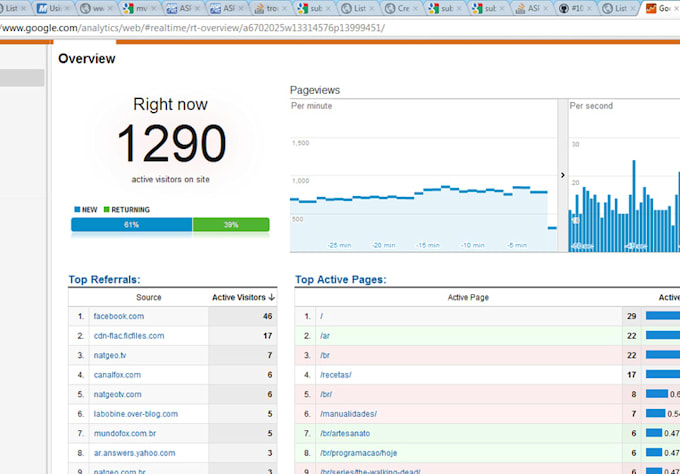This screenshot has width=680, height=474.
Task: Select the highlighted left sidebar item
Action: point(22,78)
